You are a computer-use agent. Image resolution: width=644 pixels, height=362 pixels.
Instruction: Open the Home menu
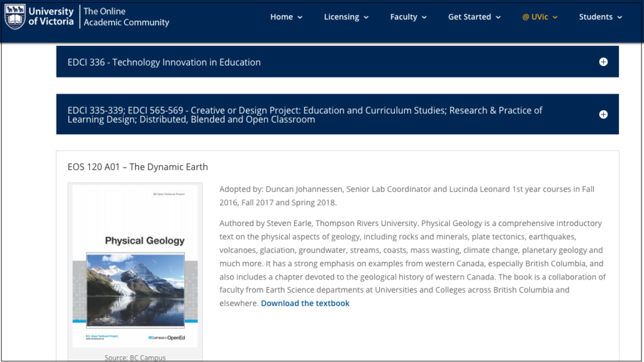(x=286, y=17)
